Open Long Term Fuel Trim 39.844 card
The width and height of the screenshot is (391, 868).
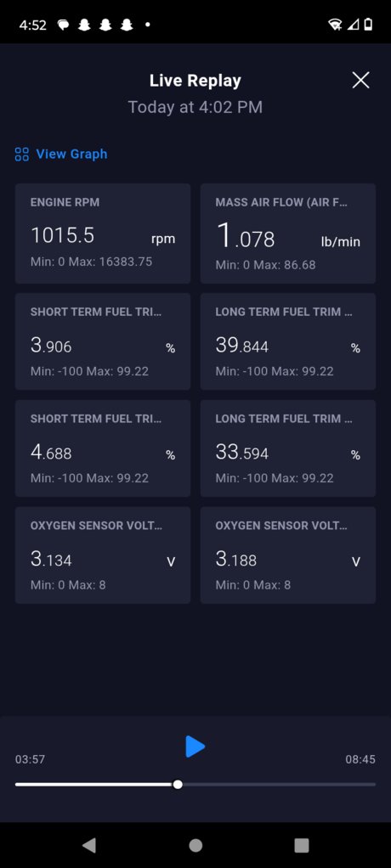point(288,341)
